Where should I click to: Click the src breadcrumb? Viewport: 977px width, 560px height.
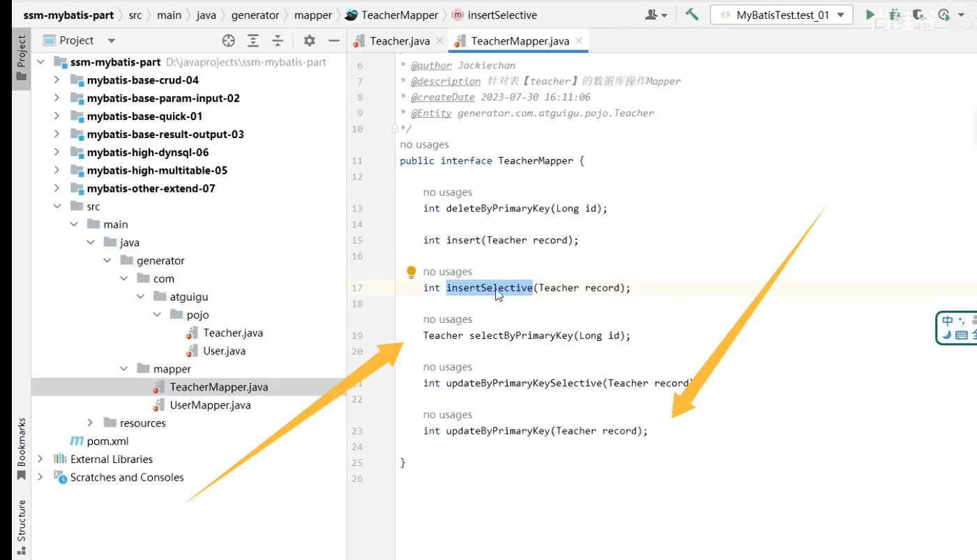point(135,15)
